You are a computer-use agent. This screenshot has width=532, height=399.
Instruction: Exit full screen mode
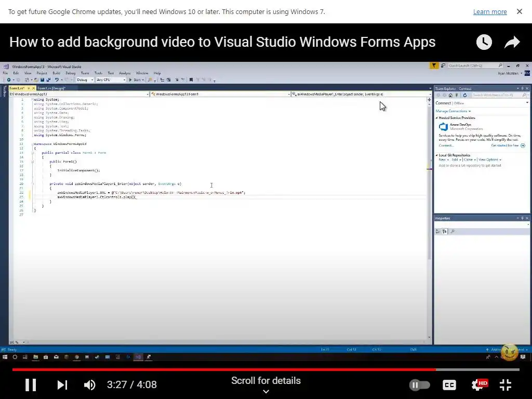(506, 385)
